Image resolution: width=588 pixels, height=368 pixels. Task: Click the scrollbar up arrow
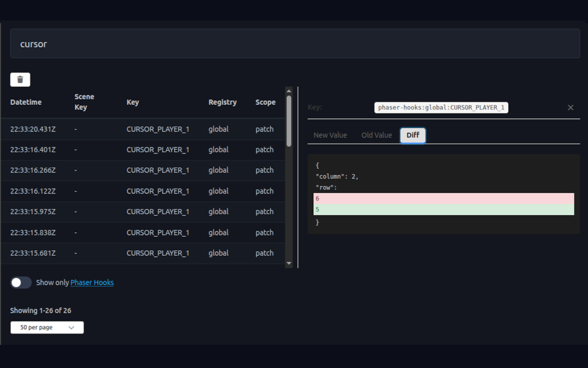289,90
